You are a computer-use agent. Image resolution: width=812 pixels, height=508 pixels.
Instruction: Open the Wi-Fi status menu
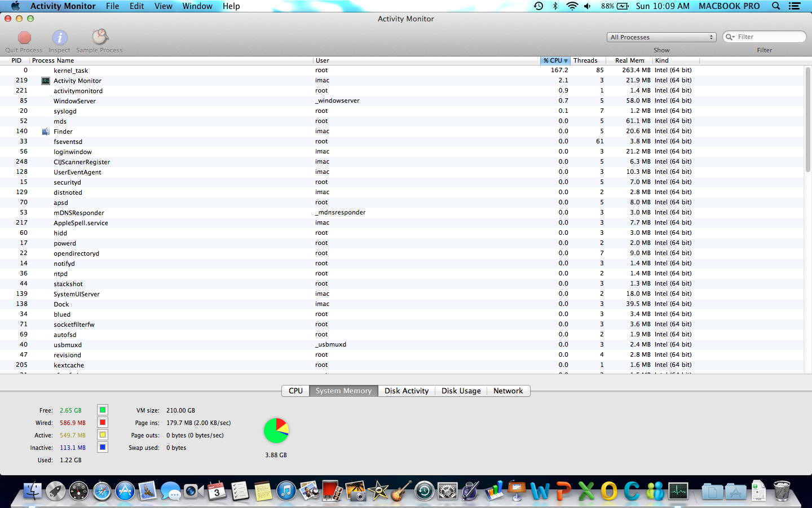pos(572,6)
